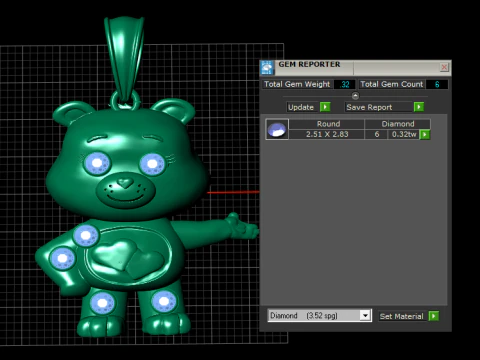Click the Total Gem Weight value .32
This screenshot has height=360, width=480.
344,84
